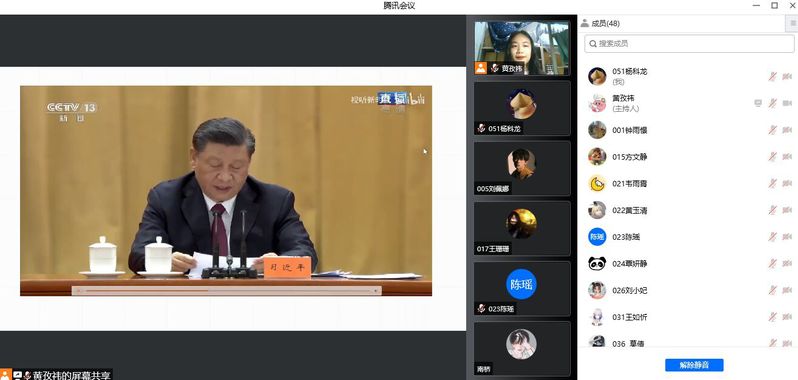Click the muted microphone icon for 001钟雨恨
This screenshot has width=798, height=380.
[x=773, y=130]
